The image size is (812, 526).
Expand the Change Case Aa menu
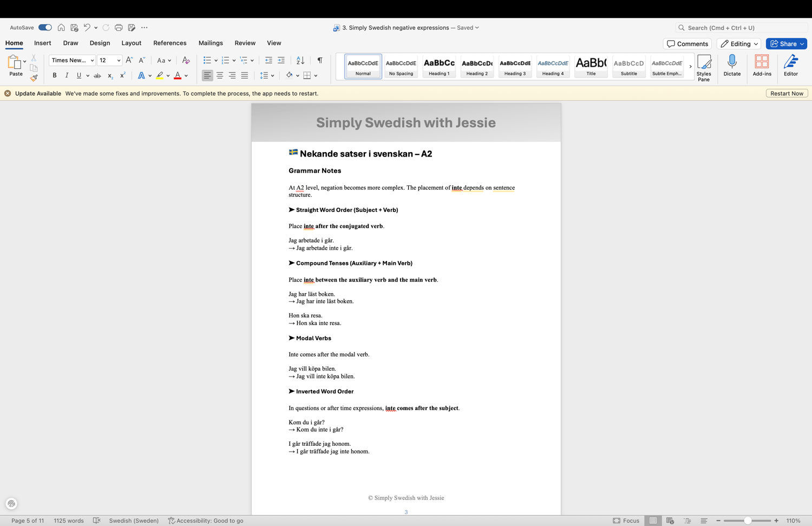(164, 61)
